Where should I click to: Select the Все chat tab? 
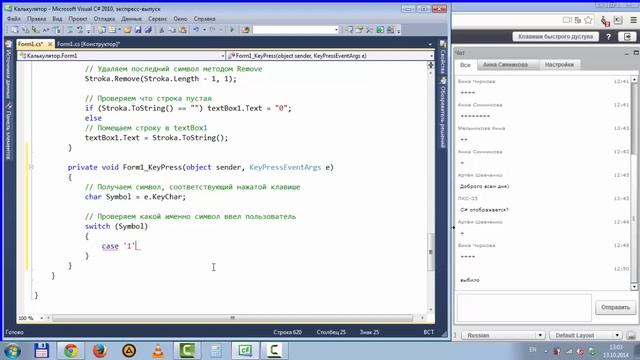click(x=465, y=65)
